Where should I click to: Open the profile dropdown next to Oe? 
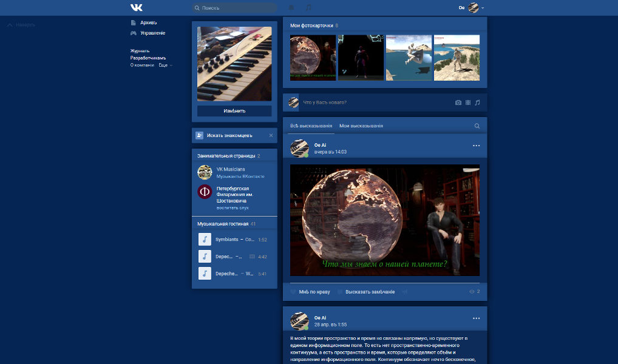(x=481, y=7)
